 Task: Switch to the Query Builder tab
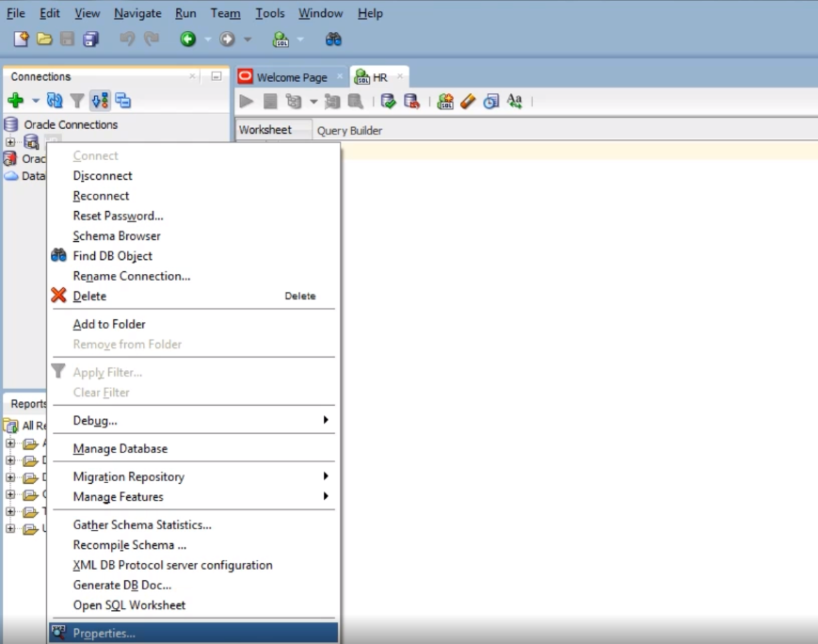coord(349,131)
